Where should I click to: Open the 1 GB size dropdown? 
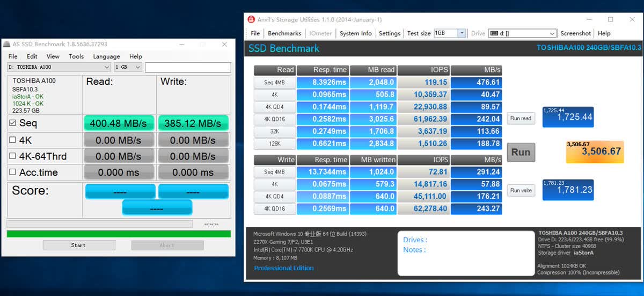pos(128,67)
